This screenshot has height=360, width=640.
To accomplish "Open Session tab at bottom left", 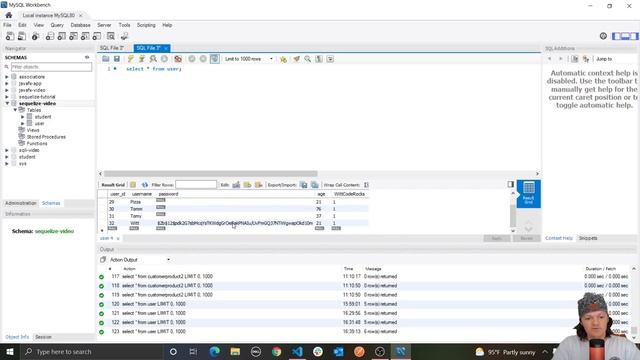I will (43, 337).
